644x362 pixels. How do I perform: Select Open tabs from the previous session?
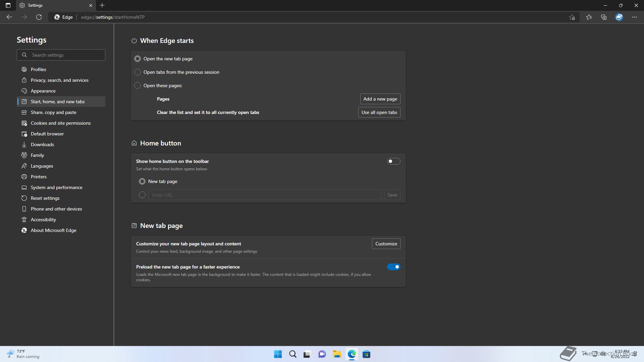click(138, 72)
